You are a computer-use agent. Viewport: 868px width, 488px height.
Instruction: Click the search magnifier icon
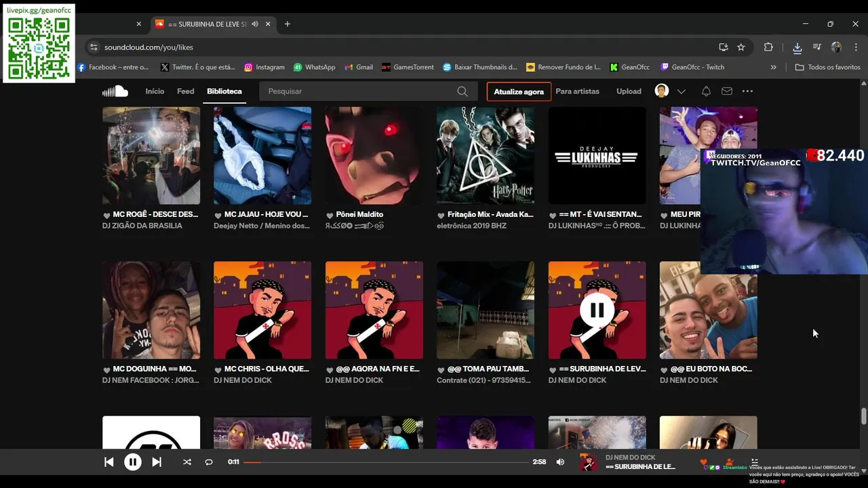(462, 91)
